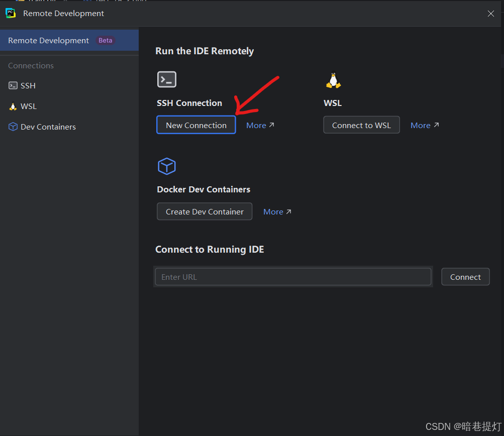Click the PyCharm logo in the dialog header
Viewport: 504px width, 436px height.
click(10, 13)
